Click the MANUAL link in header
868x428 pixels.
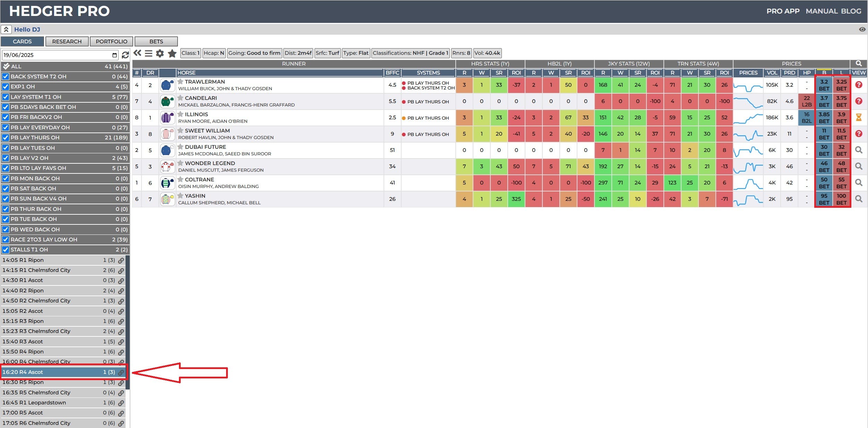coord(822,11)
